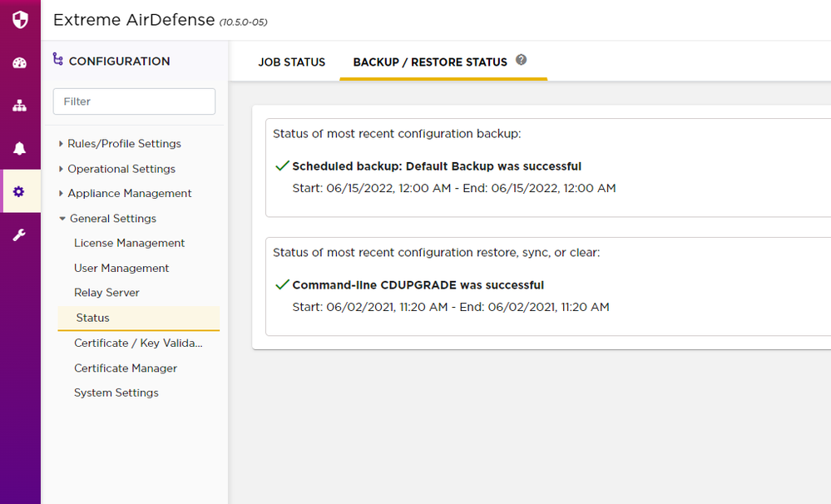Open Certificate / Key Validation item
The image size is (831, 504).
pos(138,343)
